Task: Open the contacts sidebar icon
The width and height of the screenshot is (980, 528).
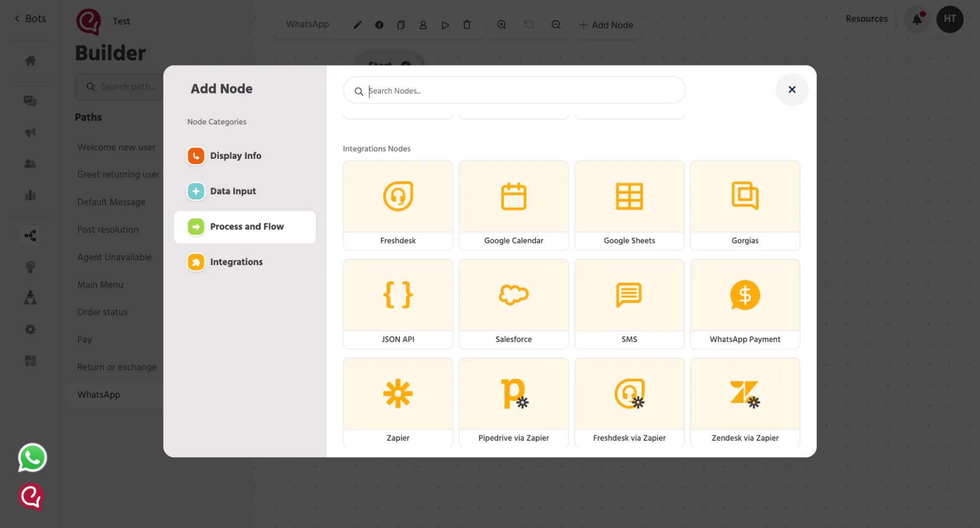Action: click(30, 164)
